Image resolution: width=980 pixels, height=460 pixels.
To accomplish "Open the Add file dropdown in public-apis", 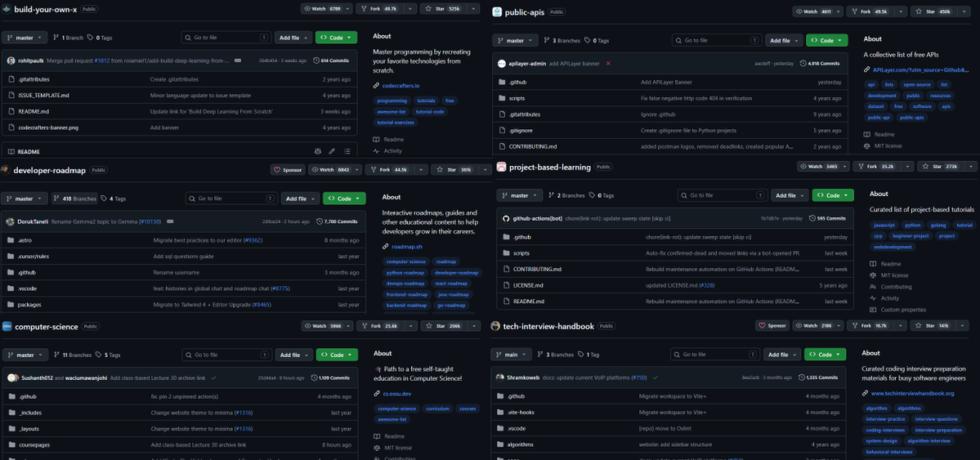I will click(x=783, y=40).
